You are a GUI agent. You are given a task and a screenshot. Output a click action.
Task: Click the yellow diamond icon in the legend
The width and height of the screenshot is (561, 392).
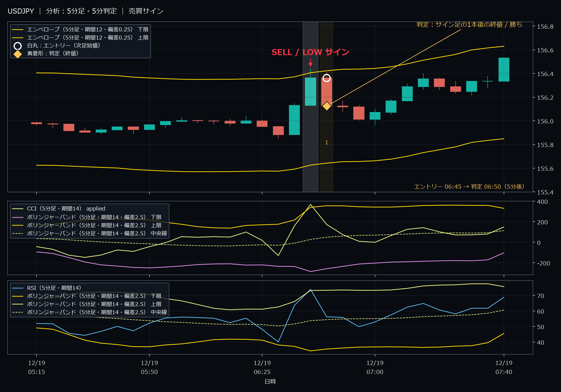point(18,54)
